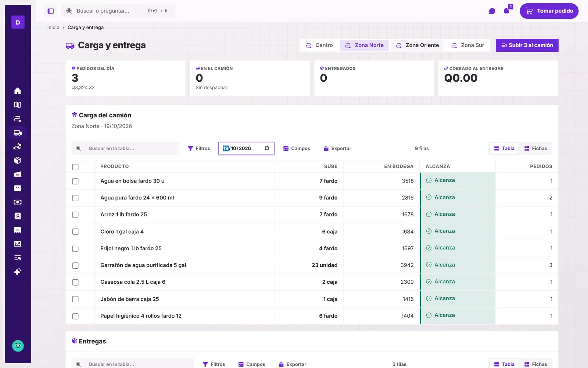Toggle the sidebar panel icon

[51, 11]
